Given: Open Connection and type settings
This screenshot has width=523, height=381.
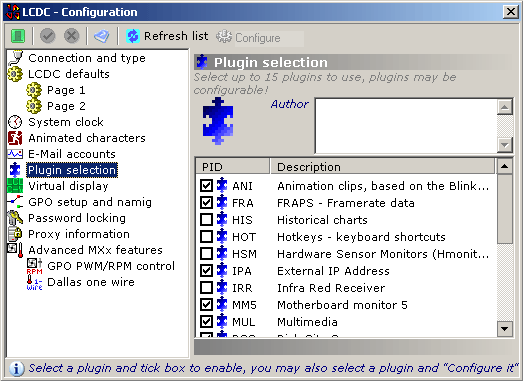Looking at the screenshot, I should [87, 58].
